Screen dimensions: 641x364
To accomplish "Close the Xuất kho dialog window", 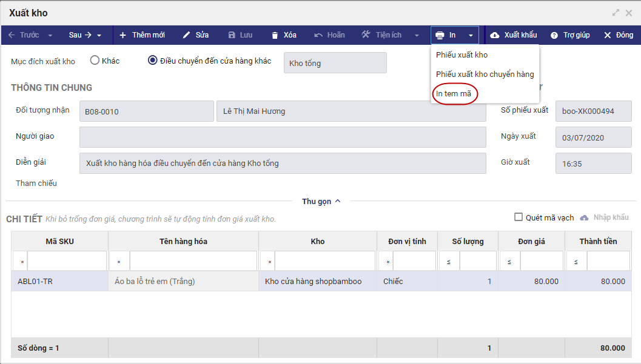I will 629,13.
